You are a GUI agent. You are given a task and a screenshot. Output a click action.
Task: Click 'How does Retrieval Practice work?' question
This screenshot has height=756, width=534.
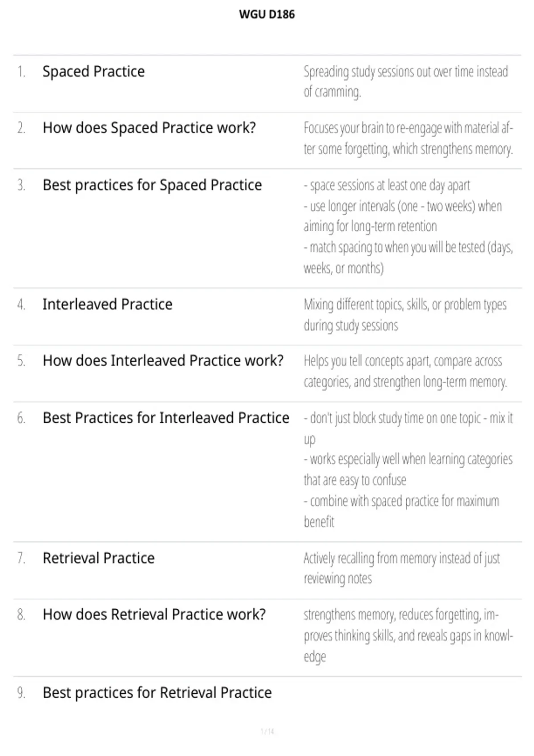[154, 615]
